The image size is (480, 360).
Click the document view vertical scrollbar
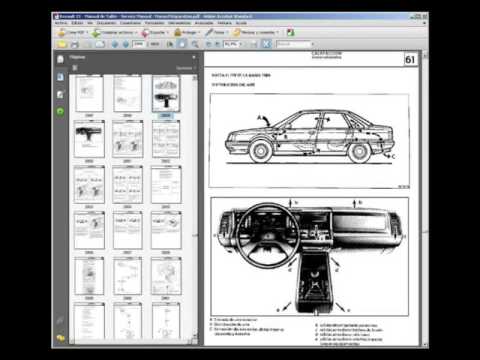[425, 200]
